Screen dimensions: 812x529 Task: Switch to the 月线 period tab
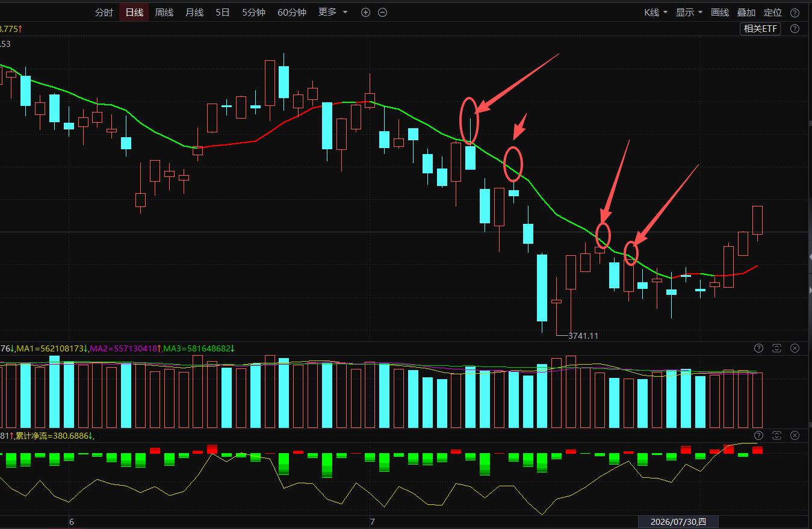(x=194, y=13)
